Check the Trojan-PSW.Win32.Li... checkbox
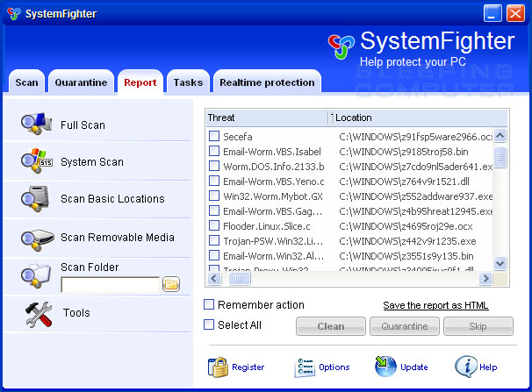Viewport: 532px width, 392px height. 214,240
